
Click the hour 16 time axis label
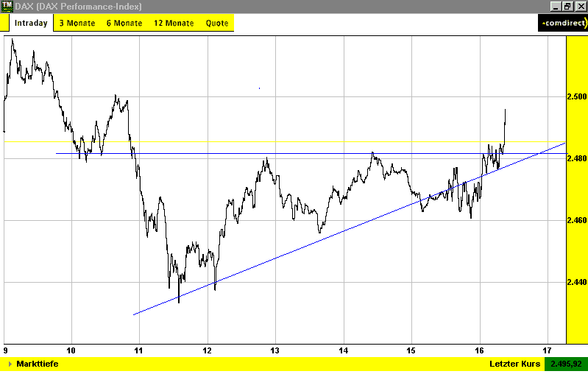coord(479,350)
